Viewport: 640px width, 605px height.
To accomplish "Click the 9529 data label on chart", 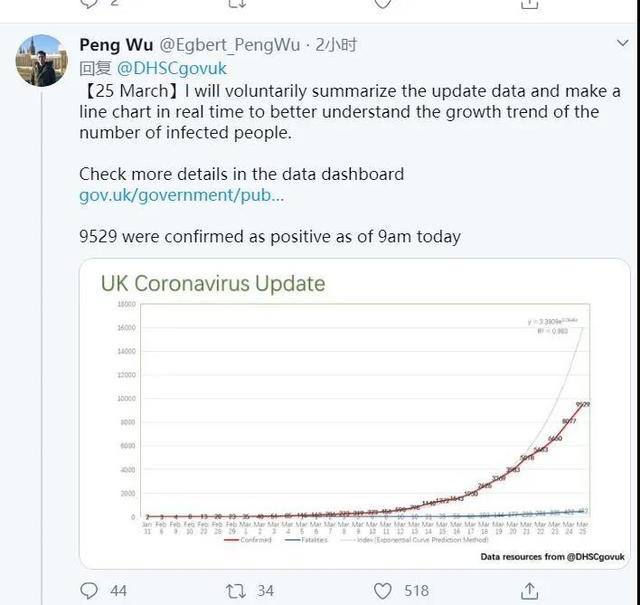I will coord(582,404).
